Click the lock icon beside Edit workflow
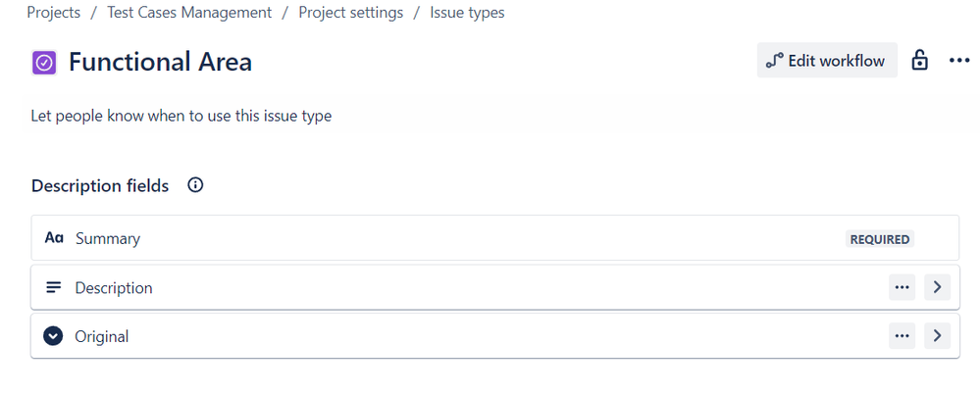Image resolution: width=980 pixels, height=395 pixels. (919, 61)
